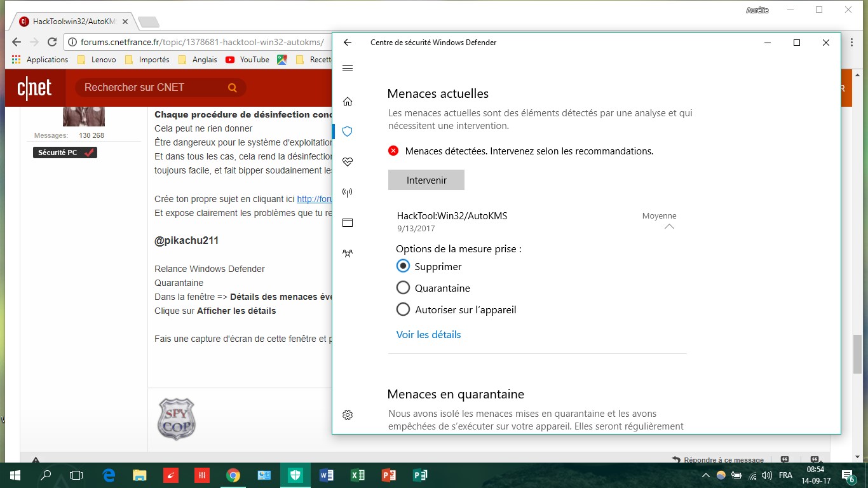The width and height of the screenshot is (868, 488).
Task: Click the Intervenir button
Action: (x=426, y=180)
